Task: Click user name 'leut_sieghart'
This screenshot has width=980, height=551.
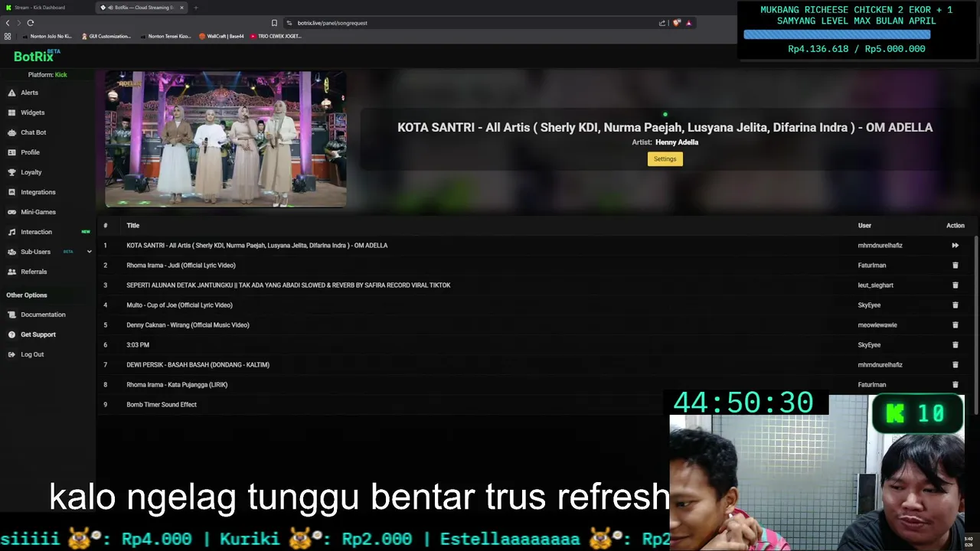Action: coord(876,285)
